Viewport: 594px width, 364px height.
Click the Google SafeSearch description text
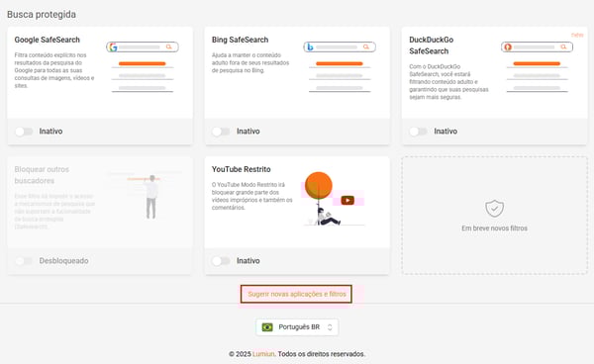pyautogui.click(x=54, y=70)
